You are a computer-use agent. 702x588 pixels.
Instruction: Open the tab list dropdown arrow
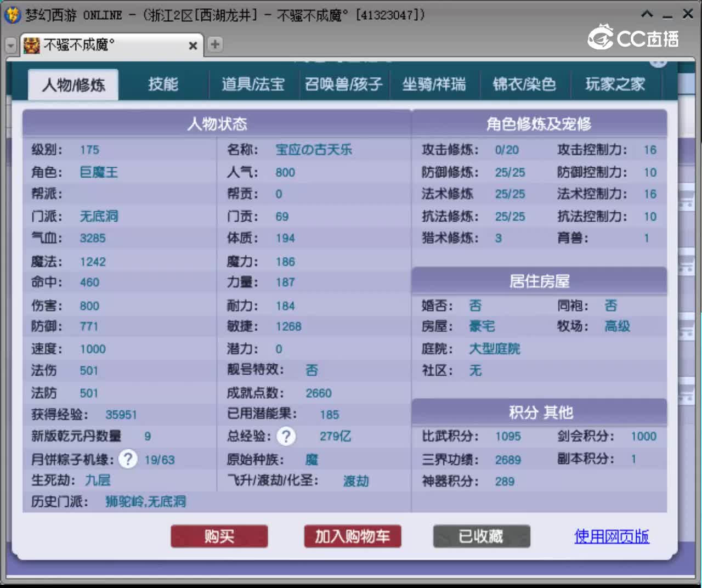click(x=10, y=46)
